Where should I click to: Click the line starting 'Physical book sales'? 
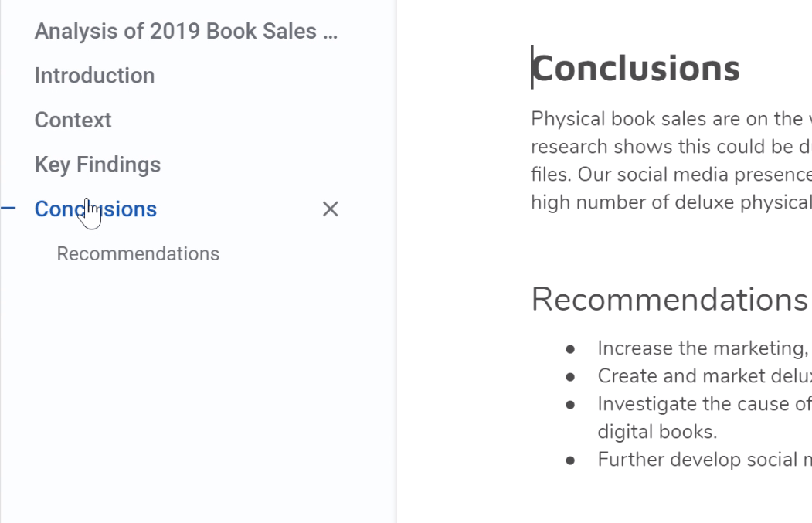668,119
